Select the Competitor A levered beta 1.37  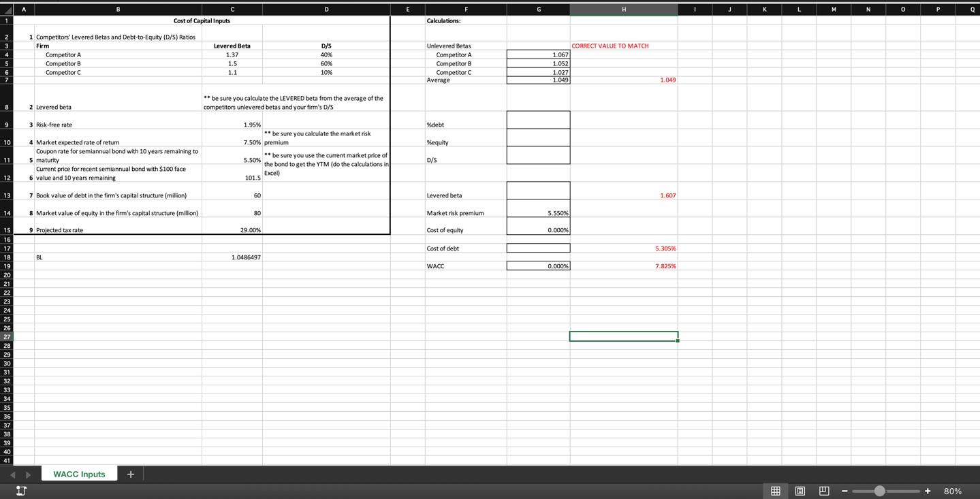[x=232, y=54]
